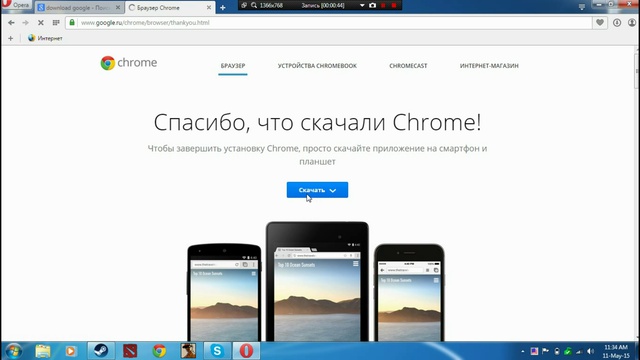The height and width of the screenshot is (360, 640).
Task: Open the 'Интернет' bookmark
Action: coord(45,38)
